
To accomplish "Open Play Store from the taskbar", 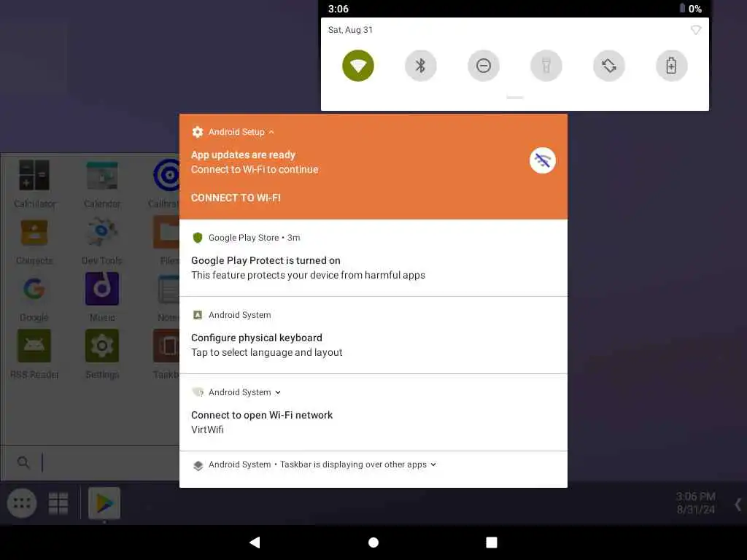I will point(104,503).
